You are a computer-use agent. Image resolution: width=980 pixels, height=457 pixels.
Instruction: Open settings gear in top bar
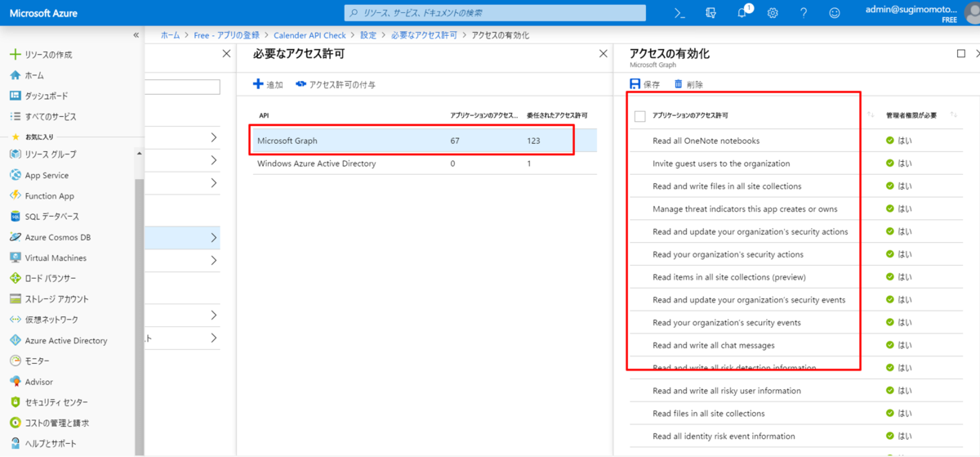click(773, 13)
